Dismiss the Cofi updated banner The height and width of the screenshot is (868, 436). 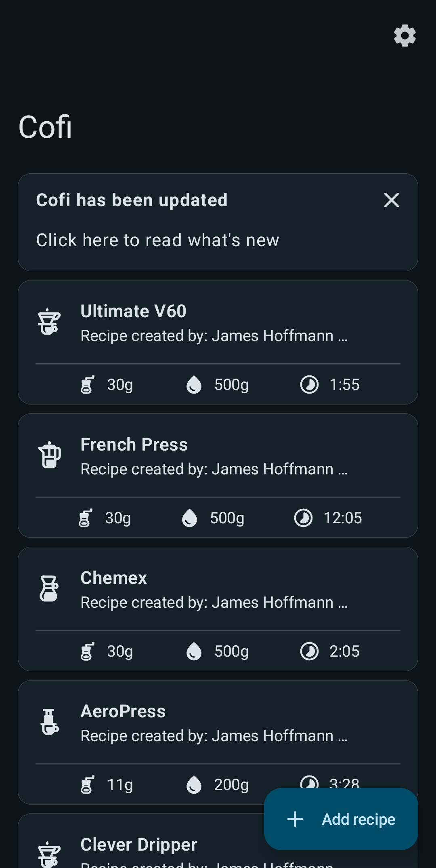(x=391, y=200)
